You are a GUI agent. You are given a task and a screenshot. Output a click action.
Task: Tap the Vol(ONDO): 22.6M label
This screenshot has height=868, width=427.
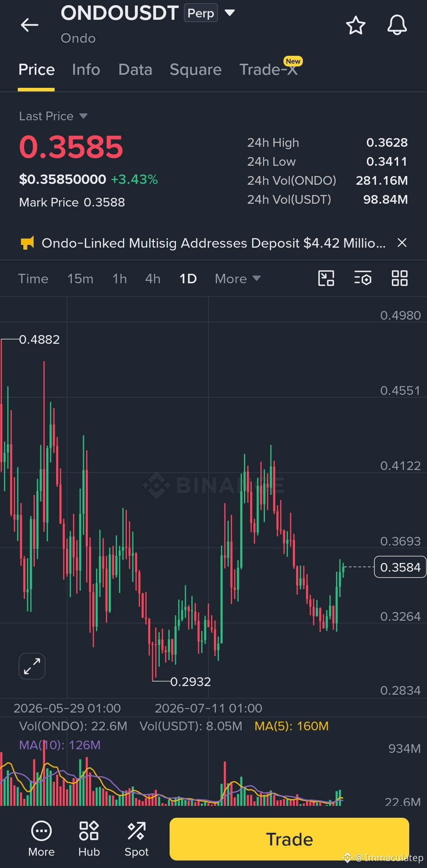(73, 726)
